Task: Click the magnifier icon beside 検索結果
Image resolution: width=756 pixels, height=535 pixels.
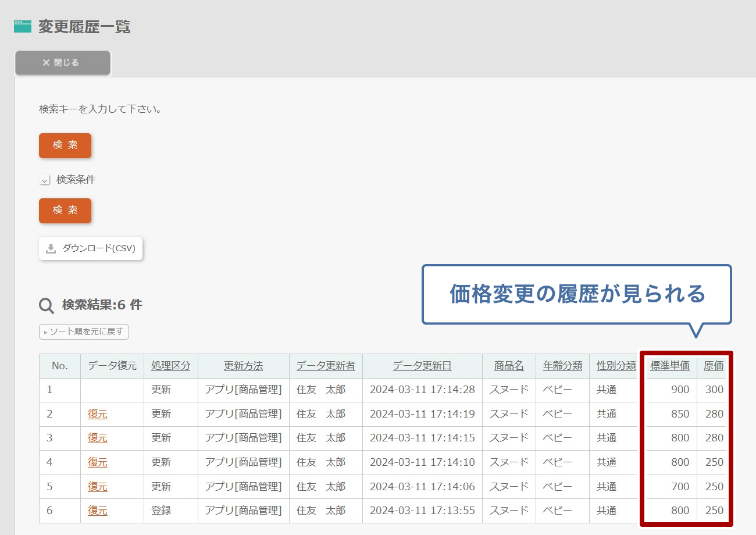Action: [x=47, y=305]
